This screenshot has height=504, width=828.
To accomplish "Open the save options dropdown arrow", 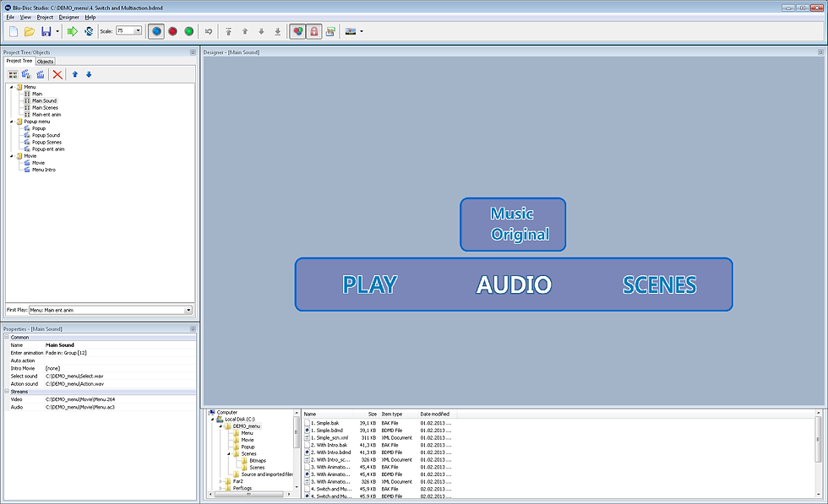I will (x=57, y=32).
